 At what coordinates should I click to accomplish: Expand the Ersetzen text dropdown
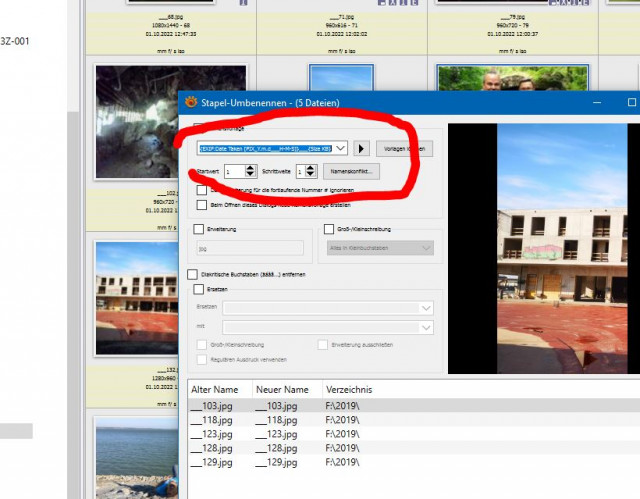pyautogui.click(x=426, y=308)
